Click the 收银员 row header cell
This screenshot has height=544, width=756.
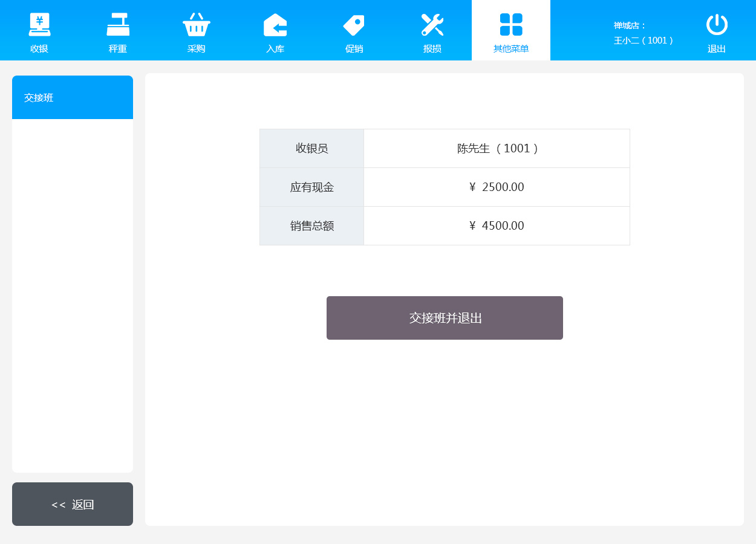point(311,148)
